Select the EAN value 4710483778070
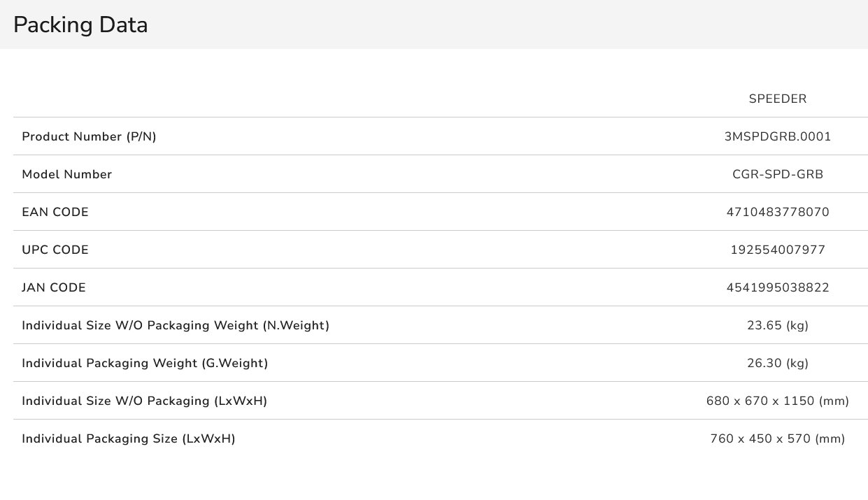This screenshot has width=868, height=500. coord(778,212)
